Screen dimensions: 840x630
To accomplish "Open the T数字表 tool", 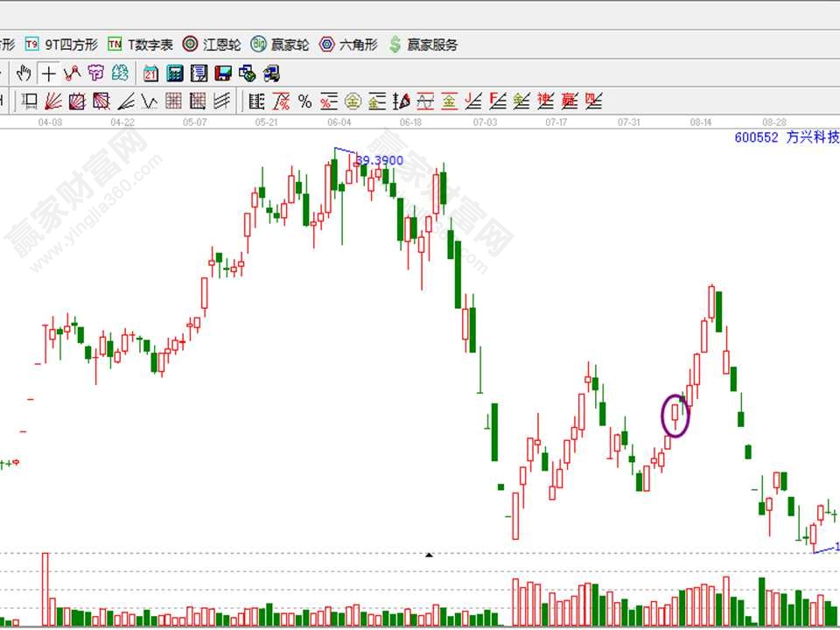I will [x=140, y=44].
